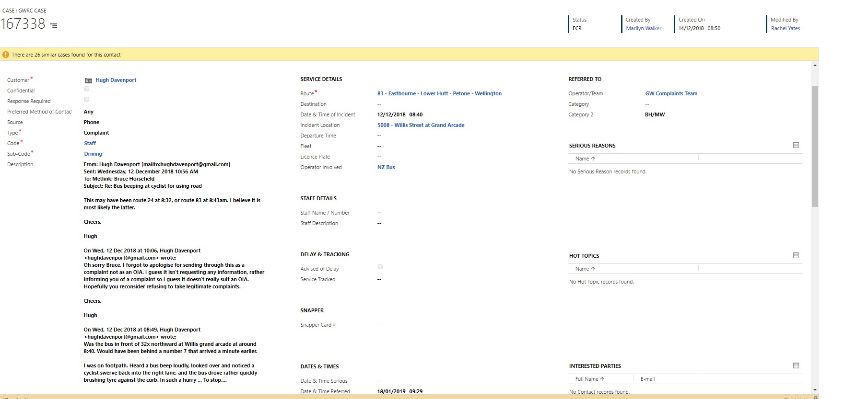Click the Snapper Card # field
The width and height of the screenshot is (868, 399).
[x=379, y=325]
